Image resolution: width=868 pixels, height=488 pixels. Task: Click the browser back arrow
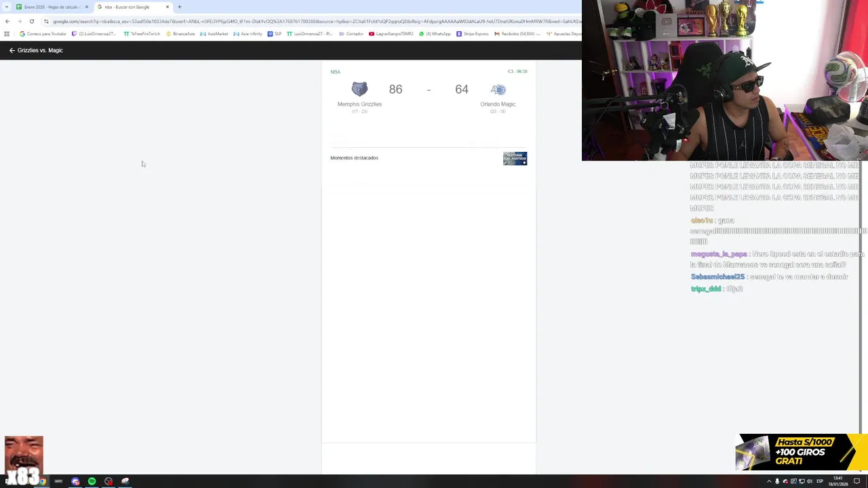[x=7, y=21]
